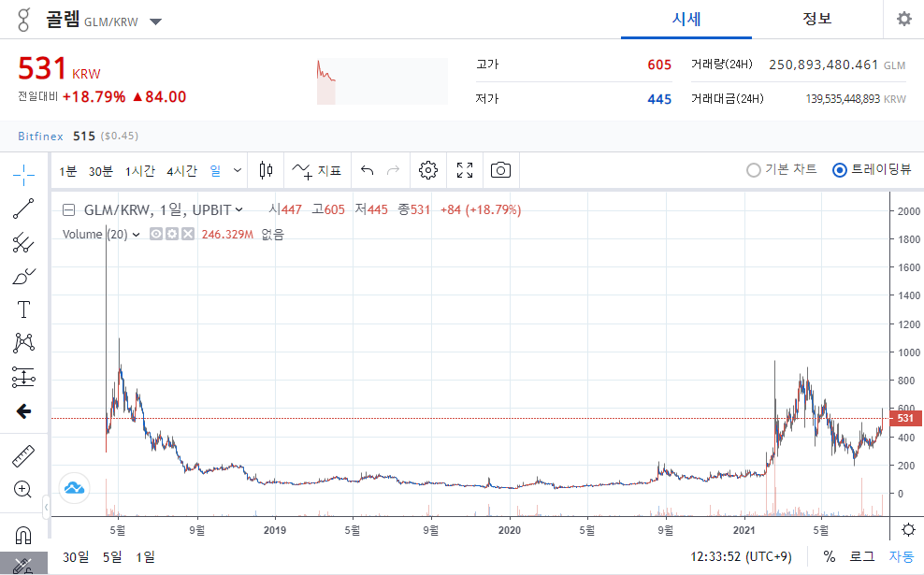Expand the interval dropdown arrow

238,170
